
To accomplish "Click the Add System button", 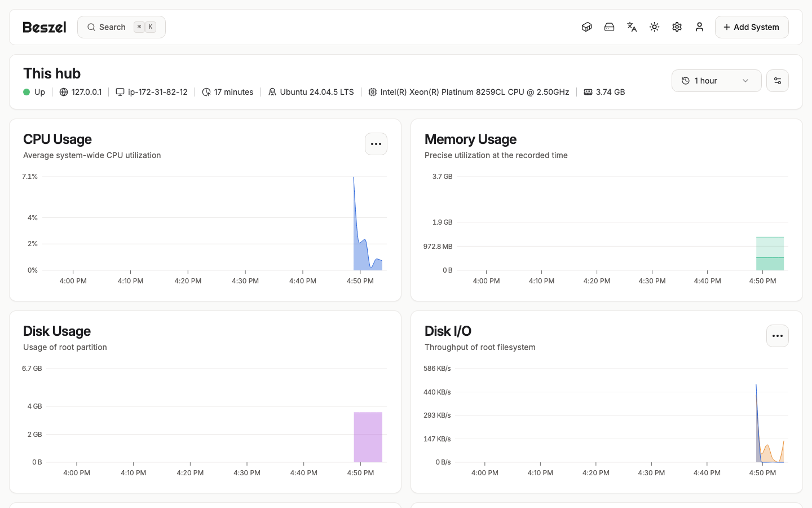I will (752, 27).
